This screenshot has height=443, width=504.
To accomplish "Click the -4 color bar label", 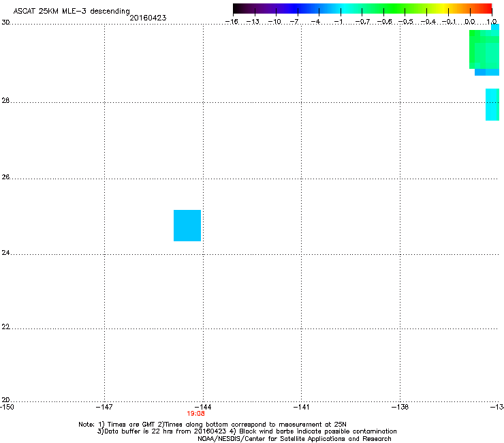I will (315, 22).
